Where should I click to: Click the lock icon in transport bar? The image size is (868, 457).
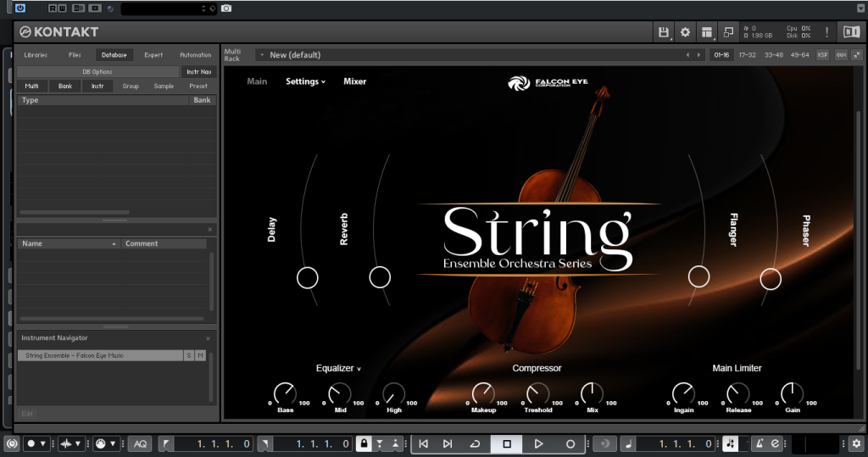pos(364,443)
